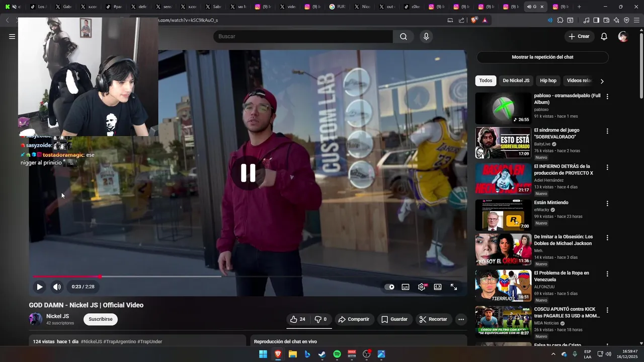Open a new tab with the plus button
The image size is (644, 362).
[x=579, y=7]
